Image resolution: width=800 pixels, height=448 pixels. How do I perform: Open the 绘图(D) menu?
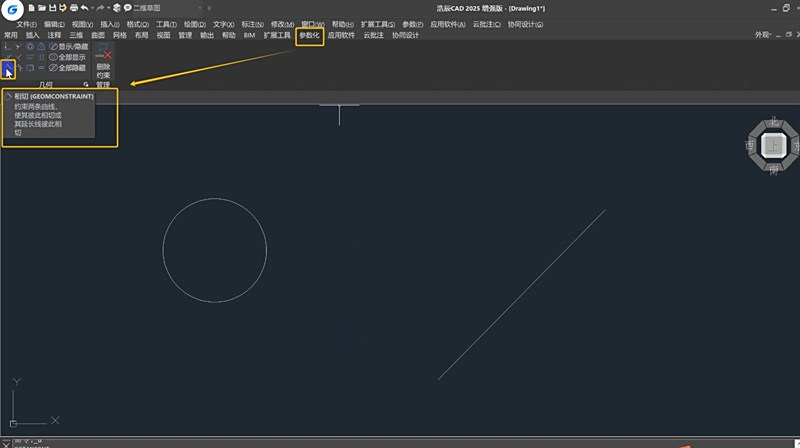coord(194,24)
